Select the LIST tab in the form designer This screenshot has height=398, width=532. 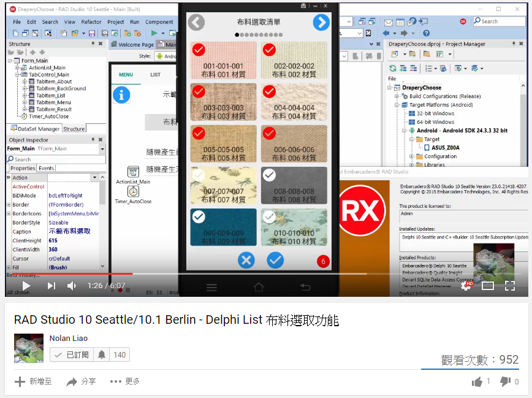(156, 75)
